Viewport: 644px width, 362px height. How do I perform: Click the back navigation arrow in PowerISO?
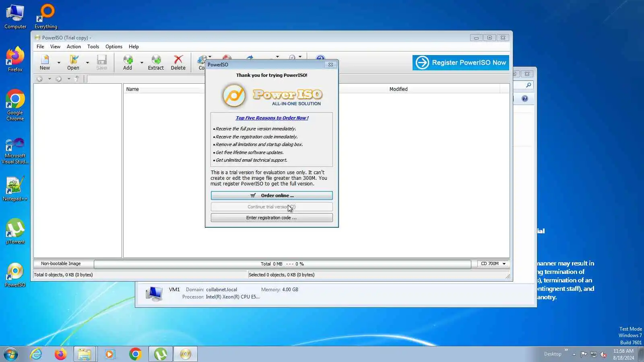(39, 79)
